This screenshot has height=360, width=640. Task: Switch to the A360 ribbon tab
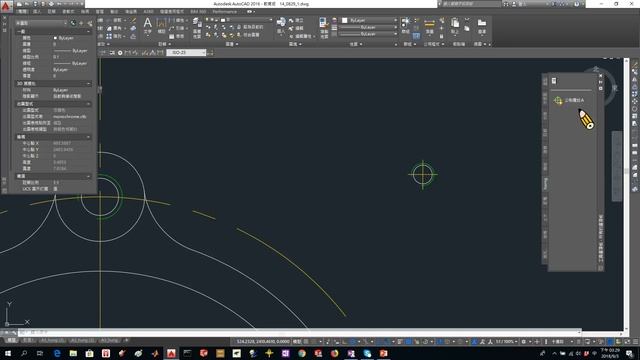[x=149, y=12]
